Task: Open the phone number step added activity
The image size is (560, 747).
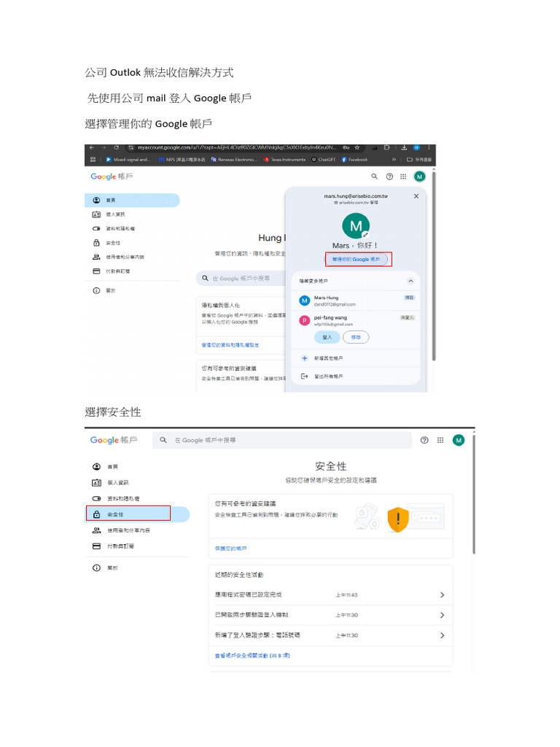Action: pos(330,635)
